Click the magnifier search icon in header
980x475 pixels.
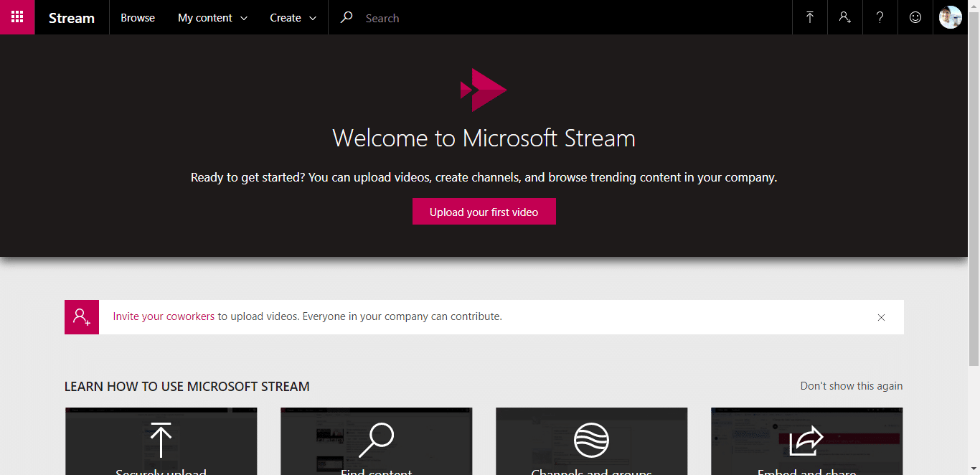tap(347, 17)
